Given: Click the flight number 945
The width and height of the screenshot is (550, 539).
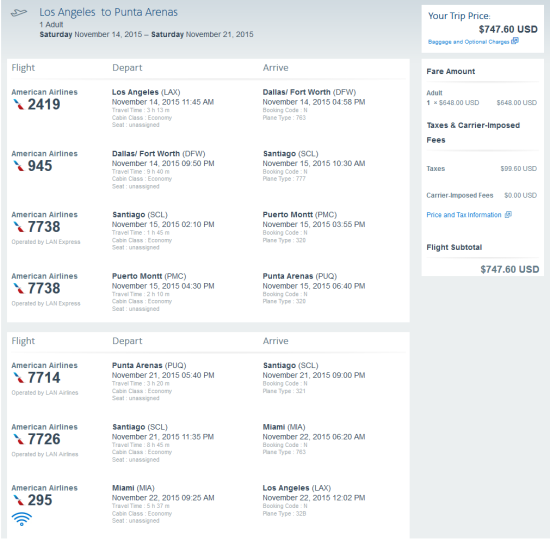Looking at the screenshot, I should click(x=40, y=166).
